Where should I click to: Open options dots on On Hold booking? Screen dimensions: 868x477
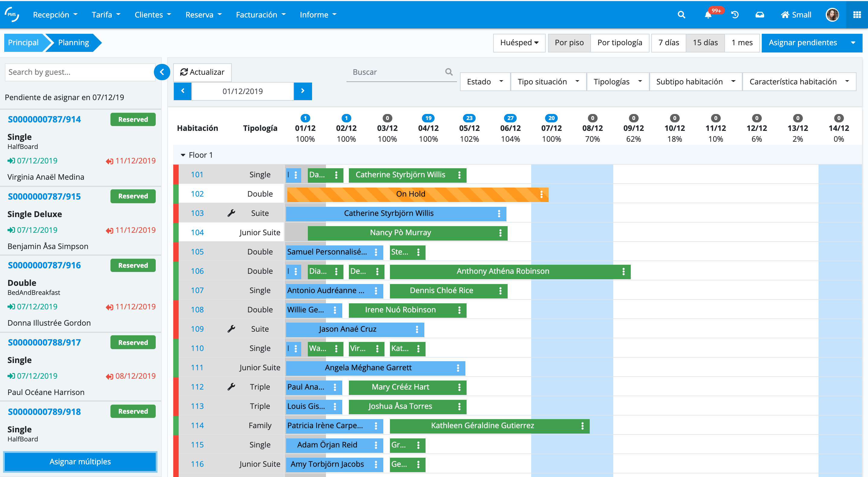541,194
